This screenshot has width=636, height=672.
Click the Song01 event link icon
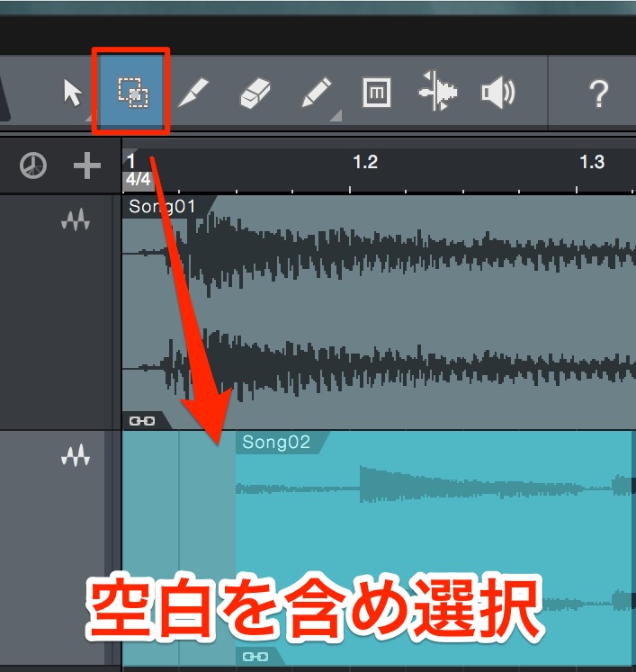point(142,421)
